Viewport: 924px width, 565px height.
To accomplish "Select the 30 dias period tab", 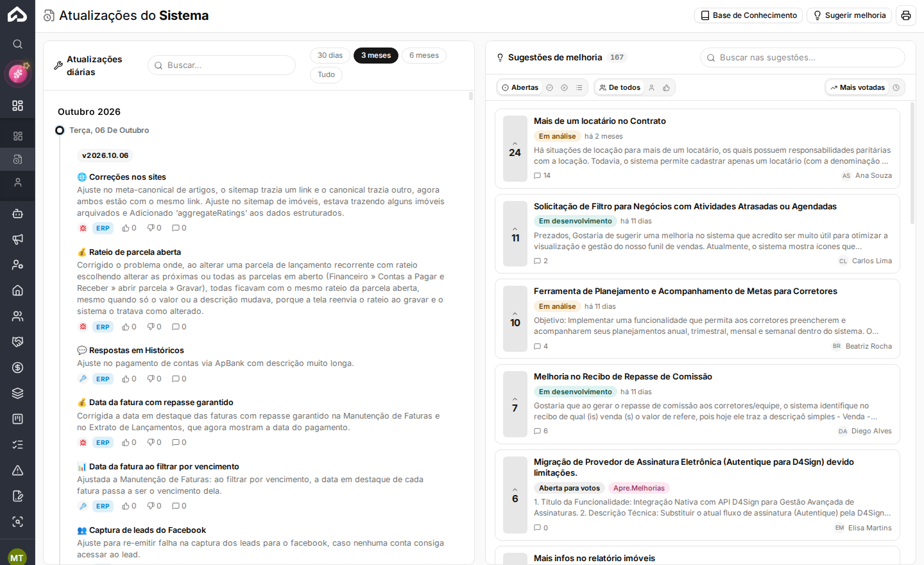I will 330,55.
